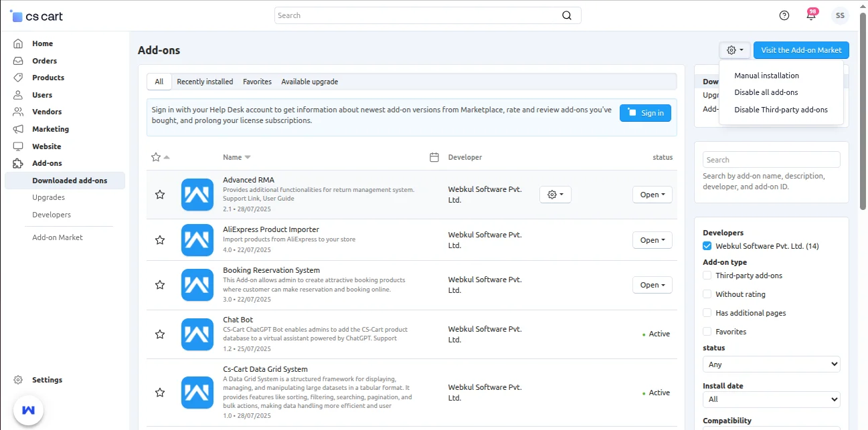The width and height of the screenshot is (868, 430).
Task: Click the AliExpress Product Importer logo
Action: click(197, 240)
